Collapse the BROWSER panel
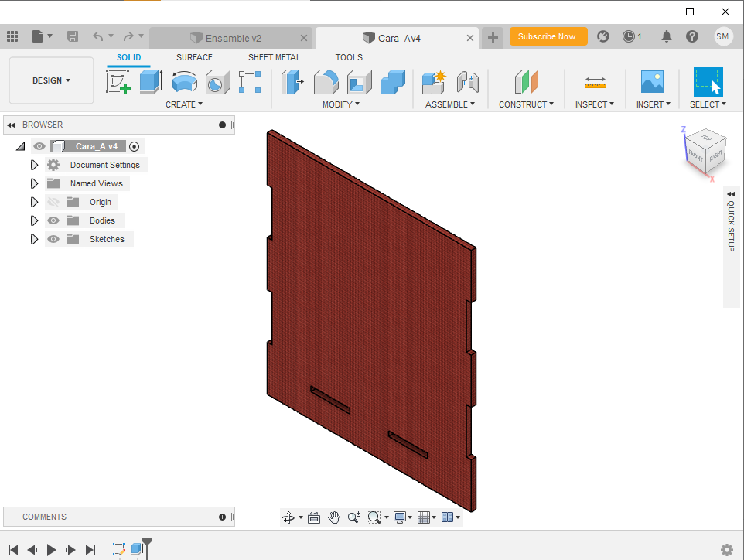The height and width of the screenshot is (560, 744). click(11, 125)
